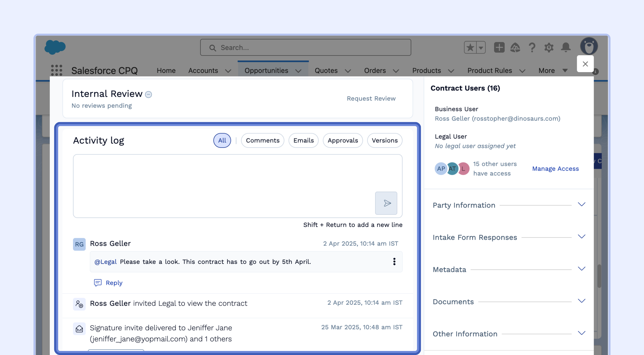Click Request Review

(x=371, y=98)
